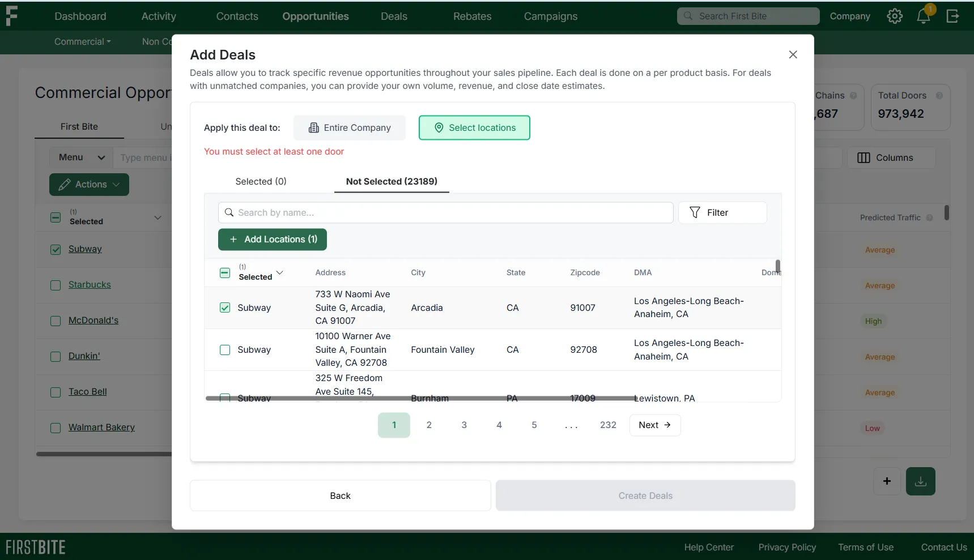Open the Terms of Use link
The height and width of the screenshot is (560, 974).
(866, 548)
